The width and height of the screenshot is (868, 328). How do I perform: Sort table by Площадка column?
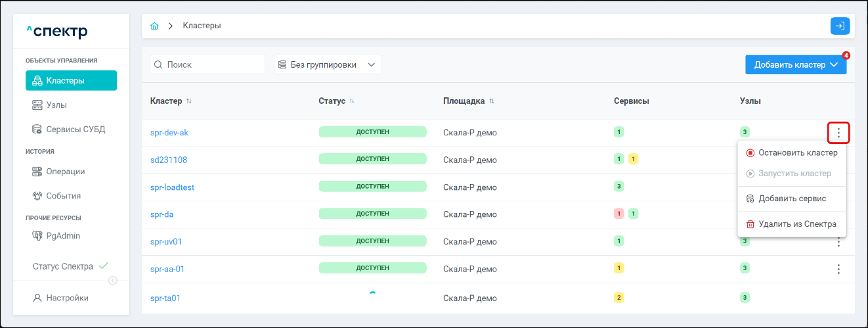pyautogui.click(x=491, y=101)
